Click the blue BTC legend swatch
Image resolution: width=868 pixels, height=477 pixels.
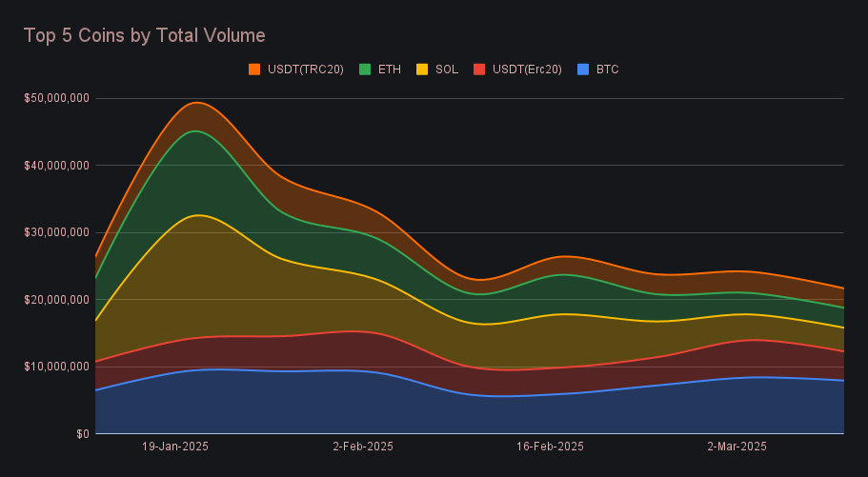583,69
